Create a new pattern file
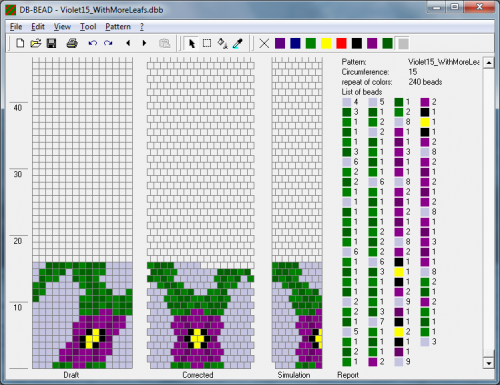 [20, 43]
